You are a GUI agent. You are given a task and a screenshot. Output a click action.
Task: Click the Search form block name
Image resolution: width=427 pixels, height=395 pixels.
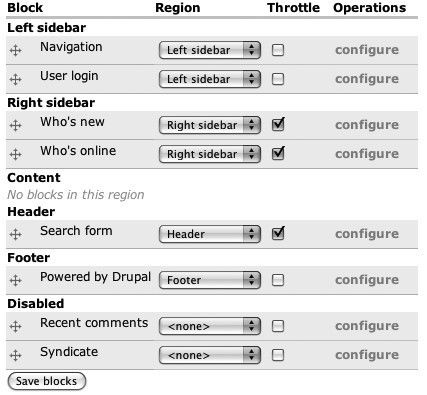pyautogui.click(x=76, y=231)
